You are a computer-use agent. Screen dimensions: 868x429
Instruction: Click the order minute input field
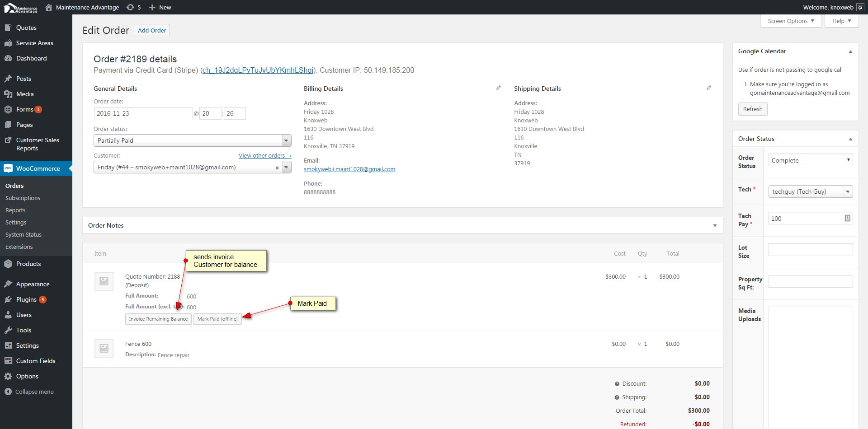pos(235,113)
